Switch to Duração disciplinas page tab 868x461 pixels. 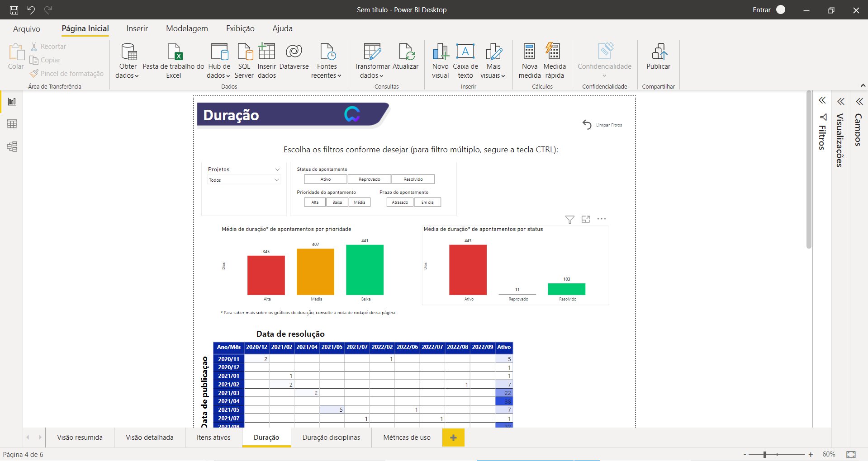pos(331,437)
